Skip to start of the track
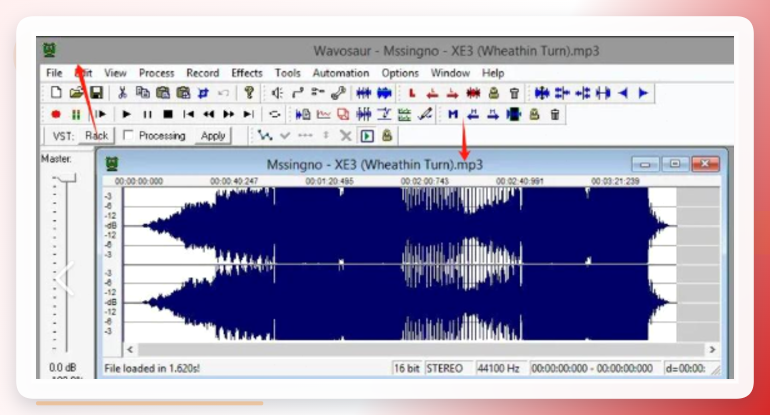 tap(188, 114)
